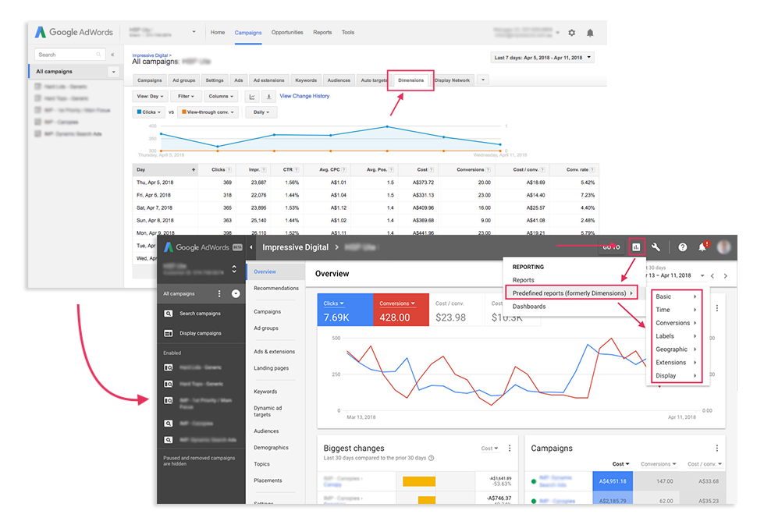Open three-dot menu on Campaigns card
Viewport: 764px width, 532px height.
716,449
